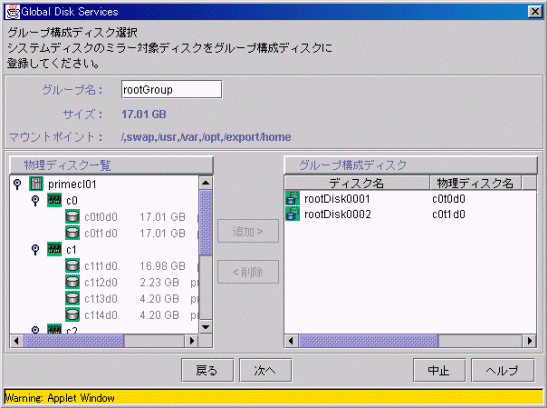Select c1t3d0 in the physical disk list
Screen dimensions: 547x408
101,299
